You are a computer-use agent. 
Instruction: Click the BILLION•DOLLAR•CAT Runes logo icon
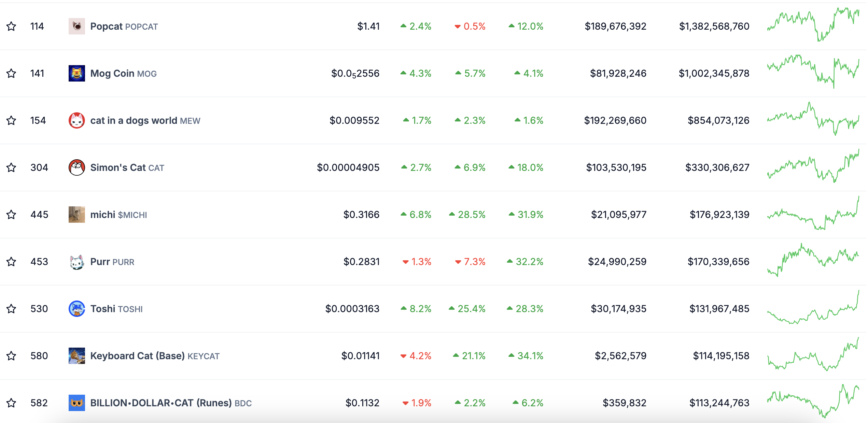(76, 403)
